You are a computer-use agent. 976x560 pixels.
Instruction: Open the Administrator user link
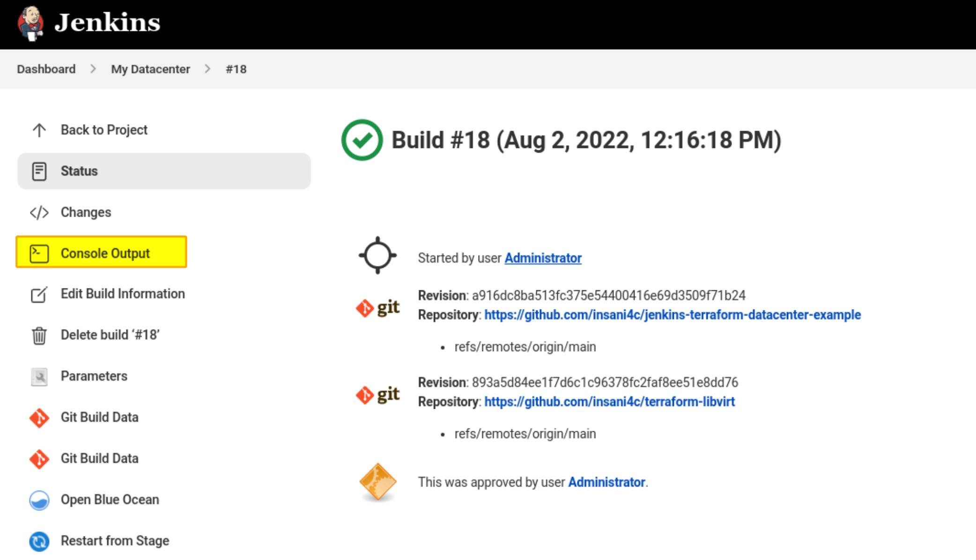point(542,258)
